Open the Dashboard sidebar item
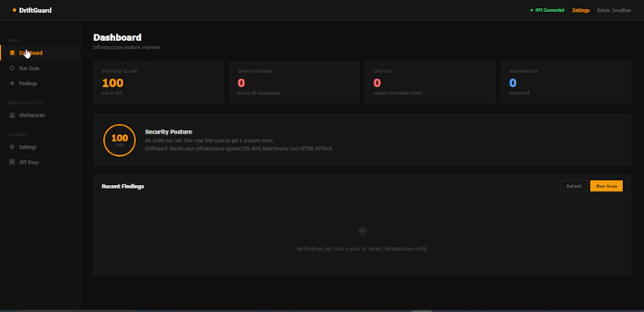 click(39, 52)
